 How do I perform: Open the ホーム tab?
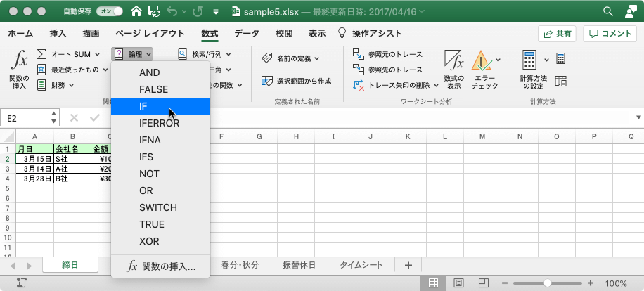20,34
